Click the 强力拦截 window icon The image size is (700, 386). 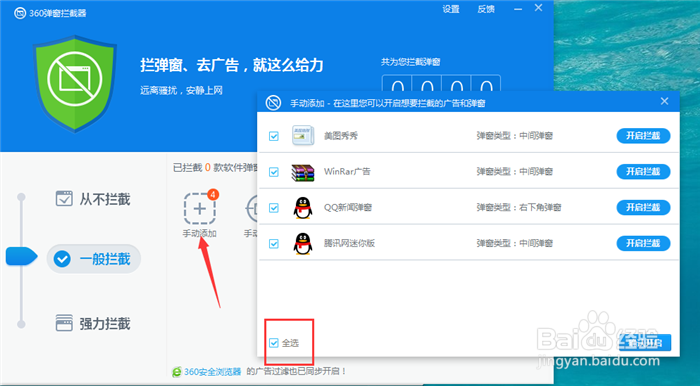[x=64, y=323]
